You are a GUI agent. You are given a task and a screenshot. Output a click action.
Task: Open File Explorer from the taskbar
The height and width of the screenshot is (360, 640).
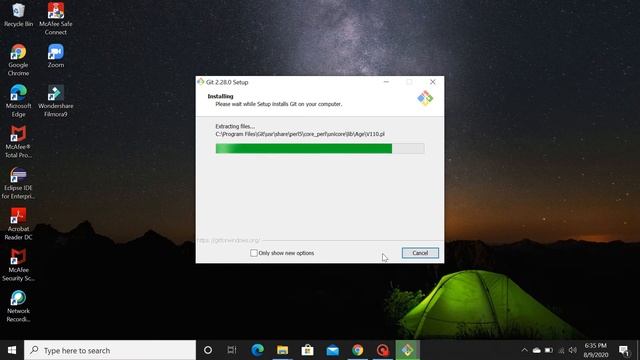tap(282, 350)
